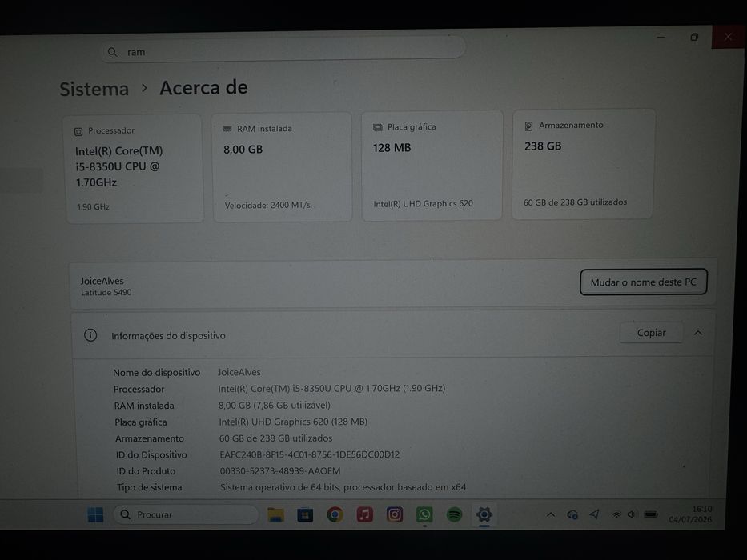Click the search magnifier icon in Settings
This screenshot has width=747, height=560.
112,52
